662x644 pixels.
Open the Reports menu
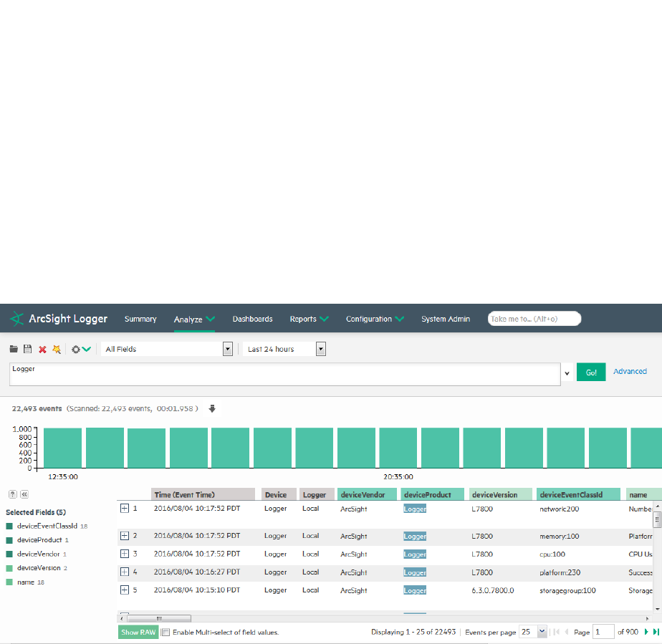(309, 319)
